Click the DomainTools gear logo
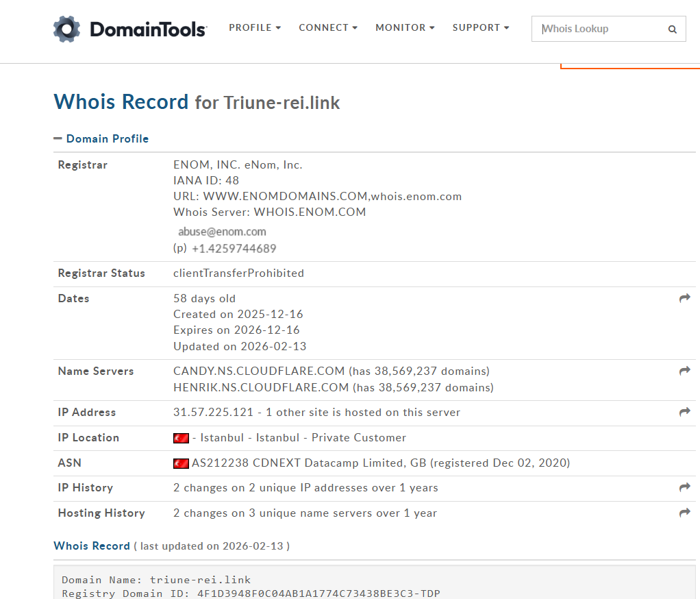This screenshot has width=700, height=599. (x=66, y=29)
